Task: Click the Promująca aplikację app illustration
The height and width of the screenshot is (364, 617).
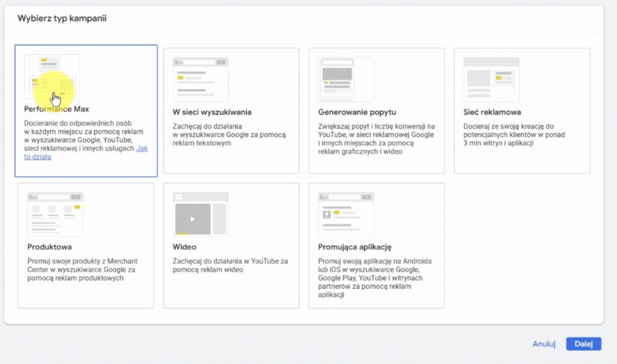Action: (346, 215)
